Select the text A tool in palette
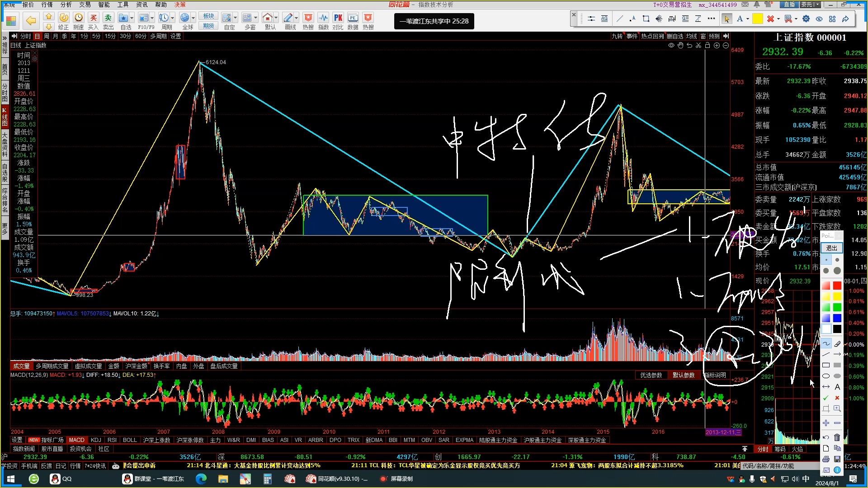The height and width of the screenshot is (488, 868). (x=837, y=387)
